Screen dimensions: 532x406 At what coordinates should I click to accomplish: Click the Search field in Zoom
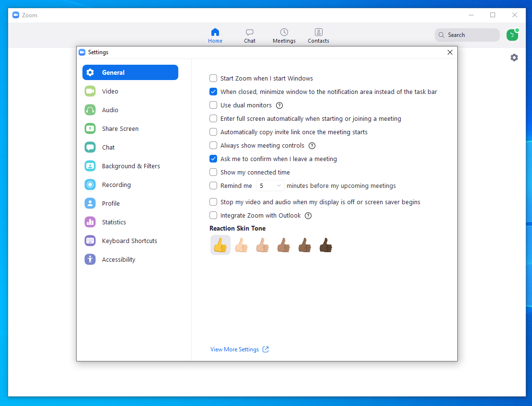[467, 35]
